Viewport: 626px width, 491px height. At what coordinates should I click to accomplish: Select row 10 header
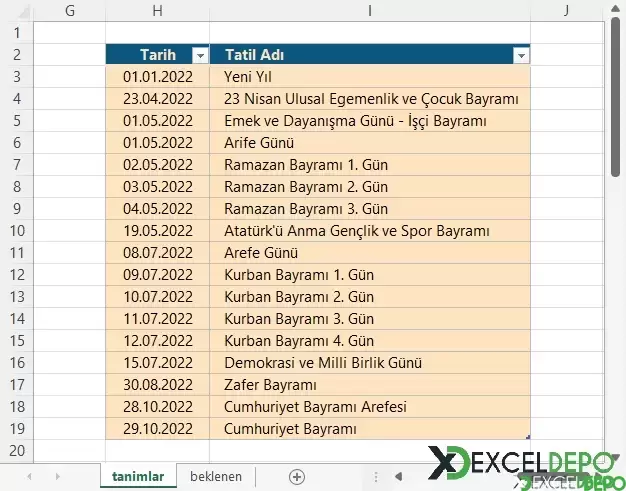(17, 231)
